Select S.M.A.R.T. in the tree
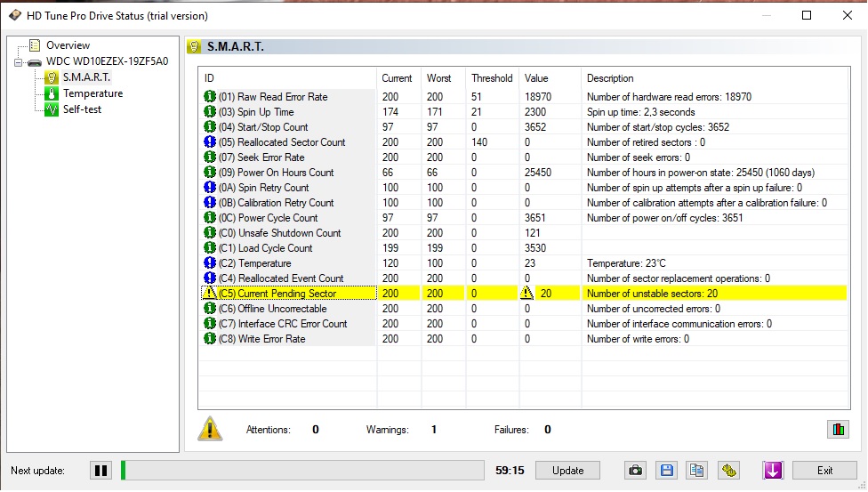 point(86,77)
